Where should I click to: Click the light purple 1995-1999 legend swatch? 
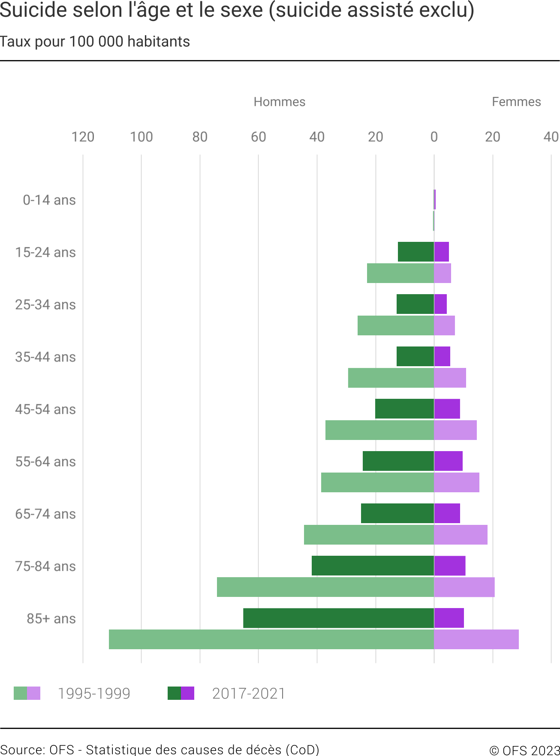[34, 693]
